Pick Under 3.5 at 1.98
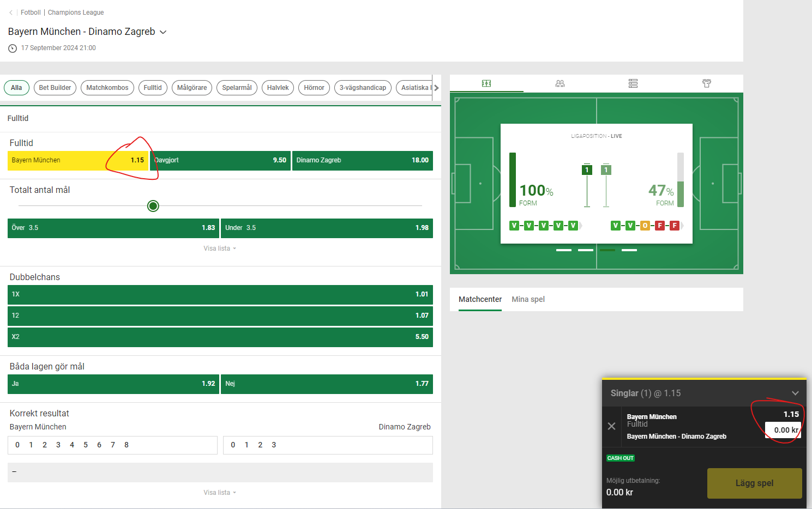This screenshot has height=509, width=812. point(327,228)
